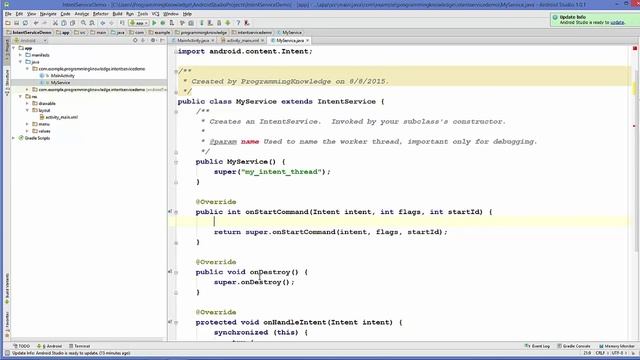Select MainActivity in project tree
Screen dimensions: 640x360
click(62, 76)
